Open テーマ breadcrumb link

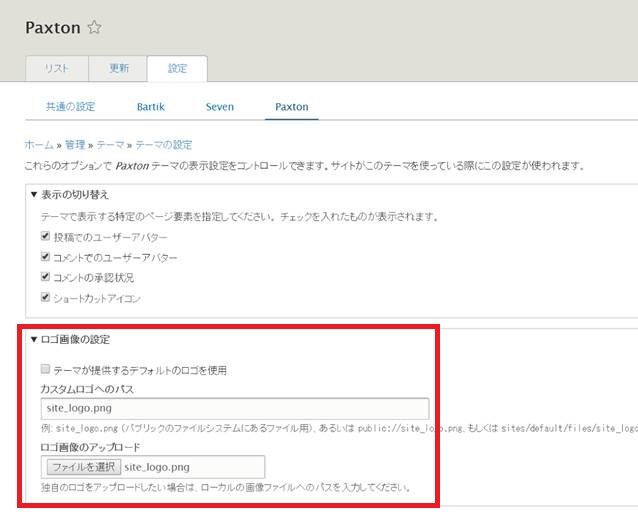[x=110, y=145]
